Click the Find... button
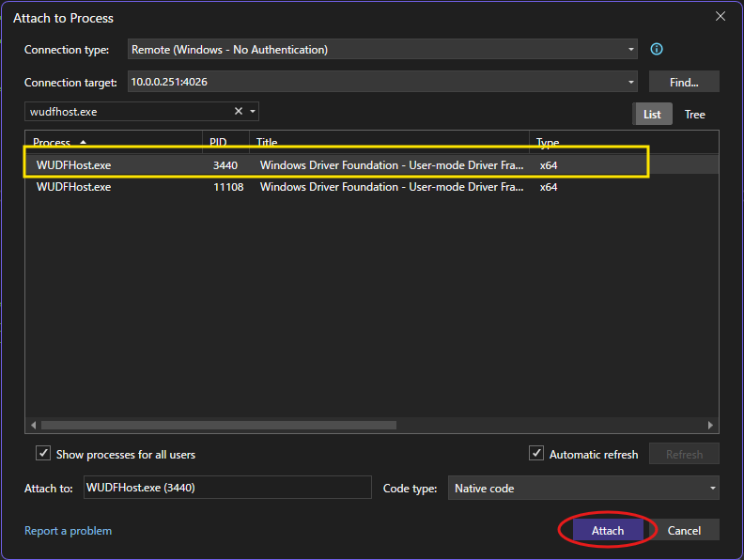Viewport: 744px width, 560px height. pyautogui.click(x=684, y=82)
